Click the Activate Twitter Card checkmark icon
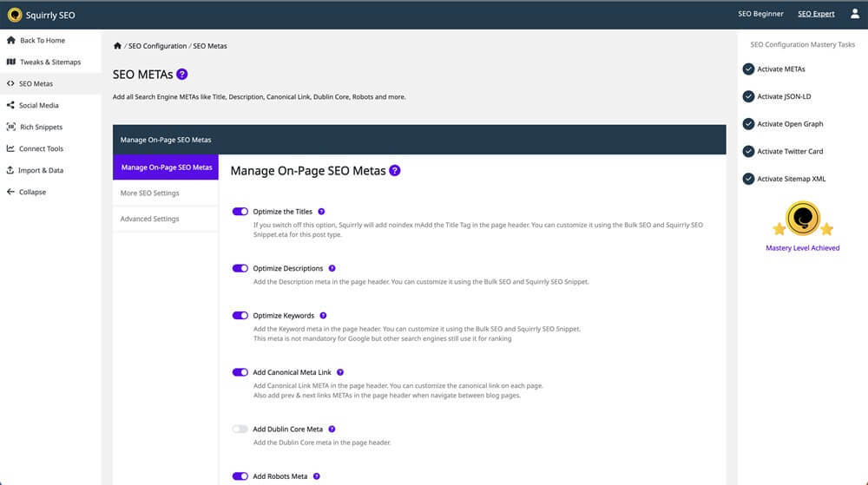 point(748,152)
